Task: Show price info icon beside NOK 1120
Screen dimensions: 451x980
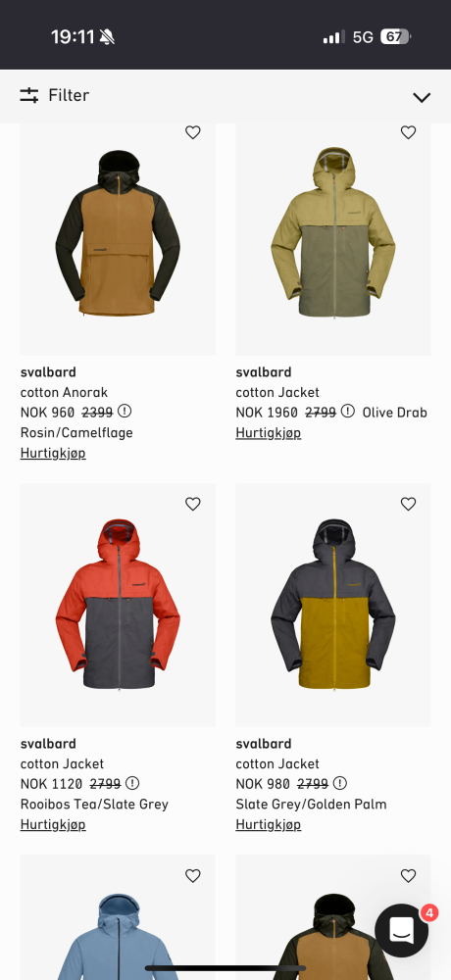Action: (x=132, y=783)
